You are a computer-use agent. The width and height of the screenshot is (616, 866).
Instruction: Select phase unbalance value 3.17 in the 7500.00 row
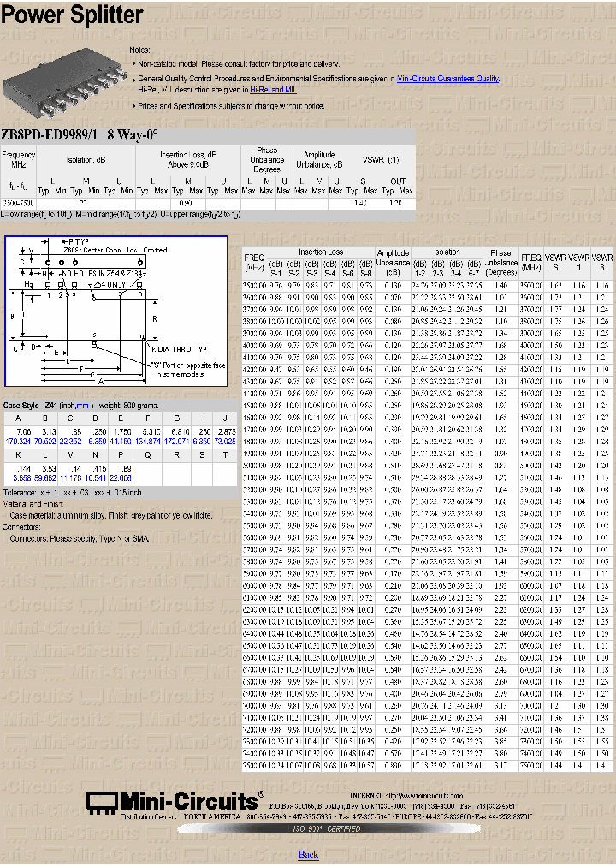(501, 766)
